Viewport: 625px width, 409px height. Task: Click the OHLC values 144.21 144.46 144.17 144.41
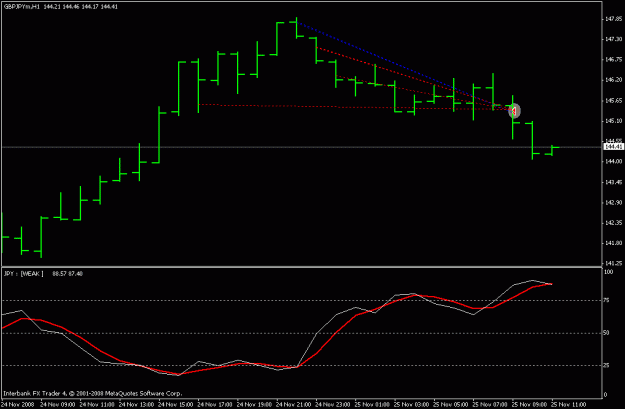80,7
